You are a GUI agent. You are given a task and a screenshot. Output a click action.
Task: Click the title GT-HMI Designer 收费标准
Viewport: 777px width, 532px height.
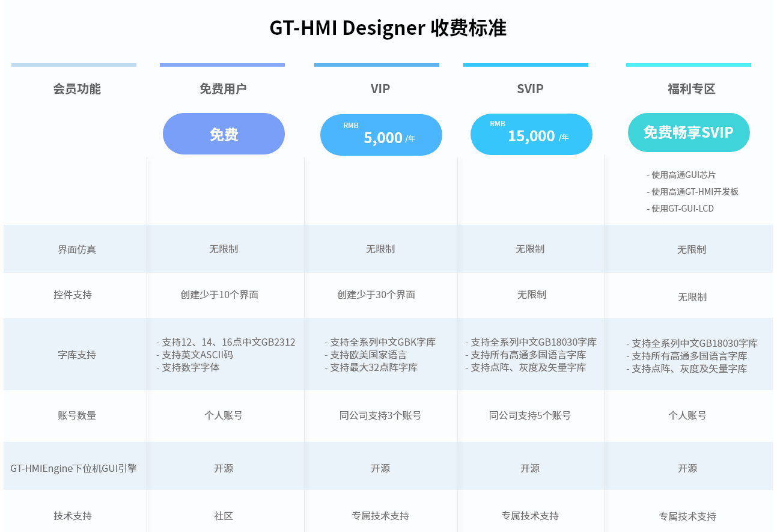tap(388, 28)
